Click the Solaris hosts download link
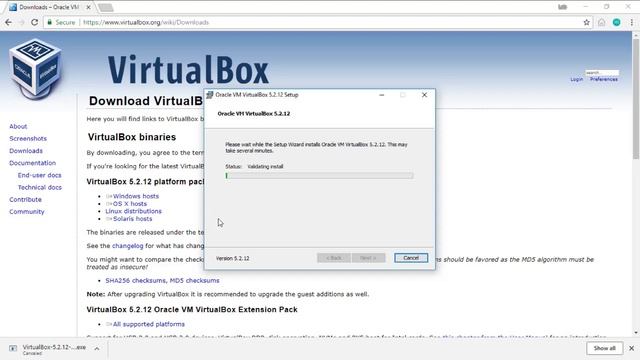 (x=132, y=219)
